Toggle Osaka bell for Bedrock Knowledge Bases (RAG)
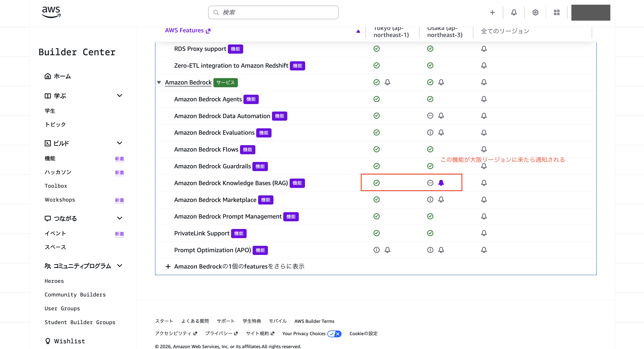 coord(441,183)
